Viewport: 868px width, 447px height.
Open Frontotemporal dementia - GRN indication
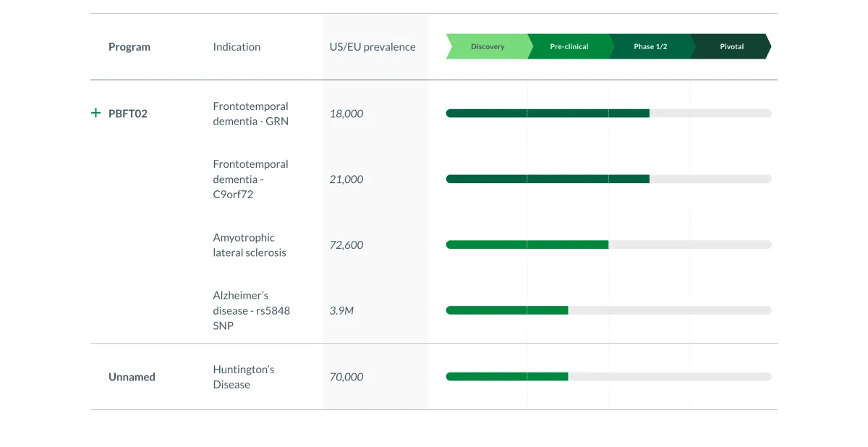[x=250, y=114]
